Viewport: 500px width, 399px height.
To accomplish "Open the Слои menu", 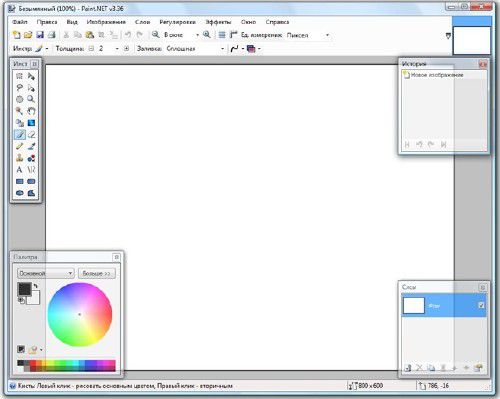I will point(142,22).
